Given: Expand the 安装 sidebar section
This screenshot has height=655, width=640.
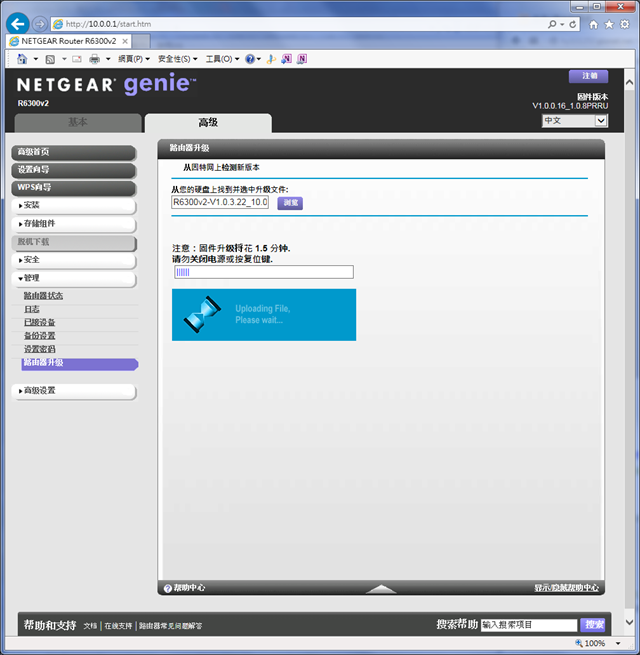Looking at the screenshot, I should tap(74, 206).
